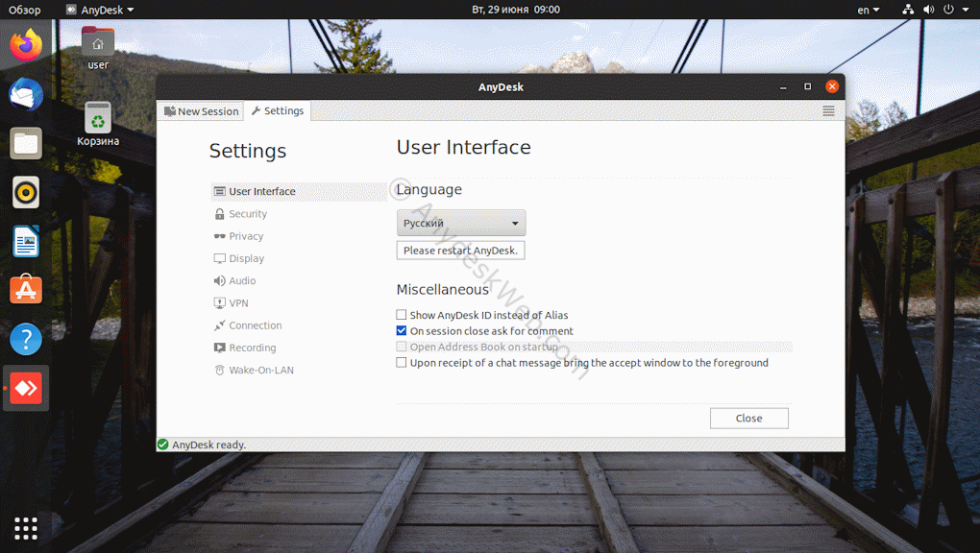980x553 pixels.
Task: Click the AnyDesk ready status text
Action: click(208, 445)
